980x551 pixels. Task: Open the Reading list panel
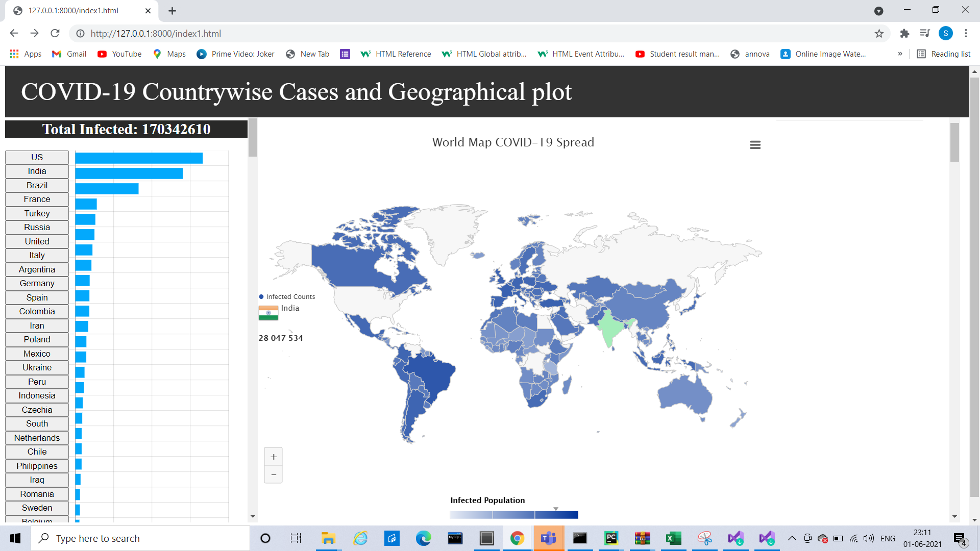[944, 54]
